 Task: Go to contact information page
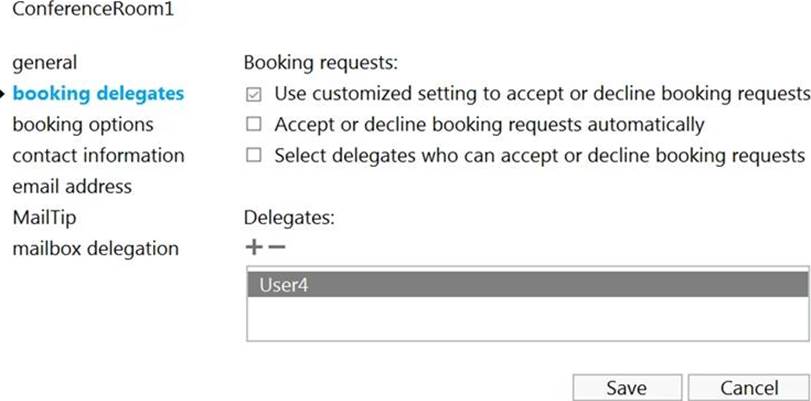(x=98, y=156)
